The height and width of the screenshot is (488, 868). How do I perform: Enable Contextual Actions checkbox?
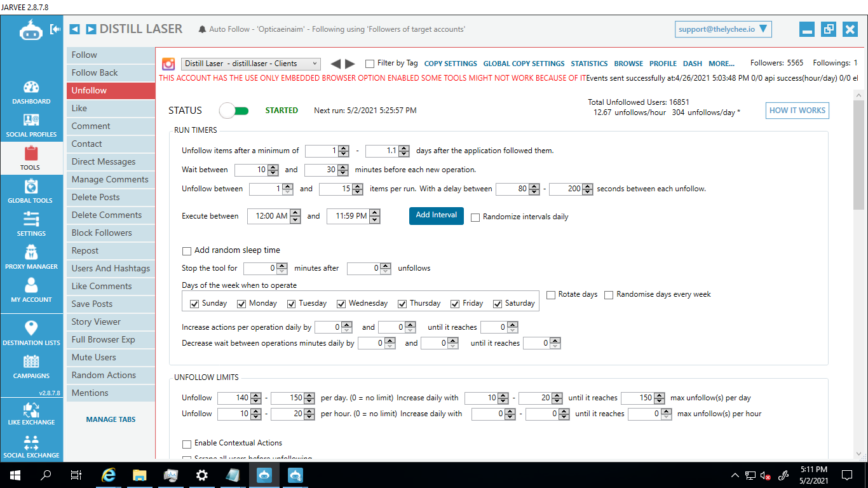click(187, 444)
